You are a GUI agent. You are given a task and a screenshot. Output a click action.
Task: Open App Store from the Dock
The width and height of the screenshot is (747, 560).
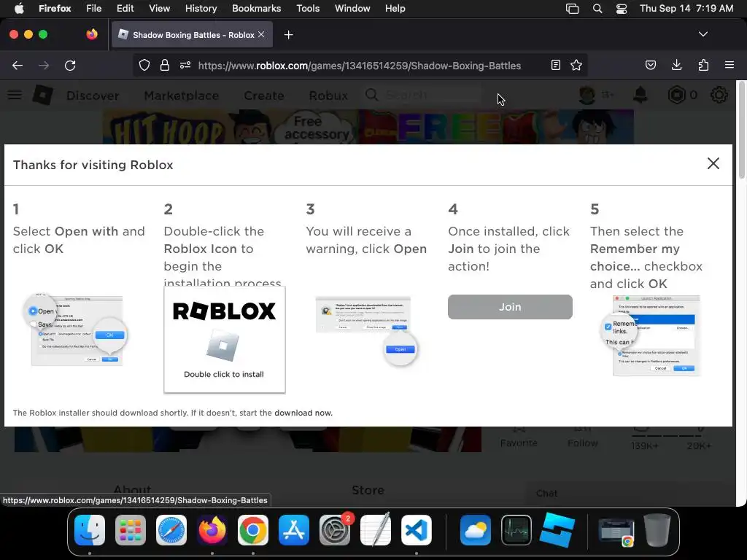click(294, 530)
